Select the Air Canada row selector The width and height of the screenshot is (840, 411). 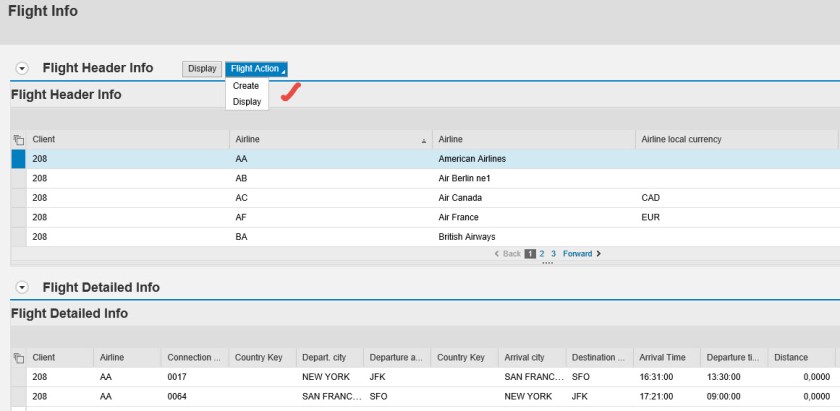18,198
